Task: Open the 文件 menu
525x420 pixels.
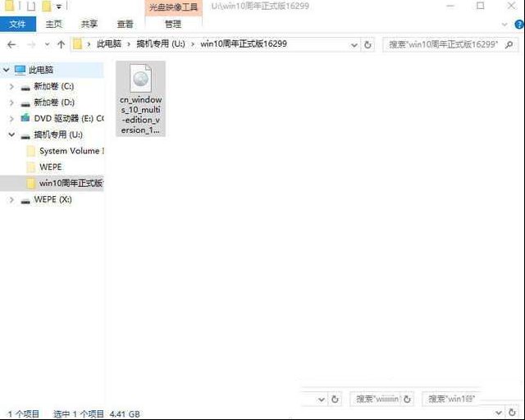Action: pos(18,24)
